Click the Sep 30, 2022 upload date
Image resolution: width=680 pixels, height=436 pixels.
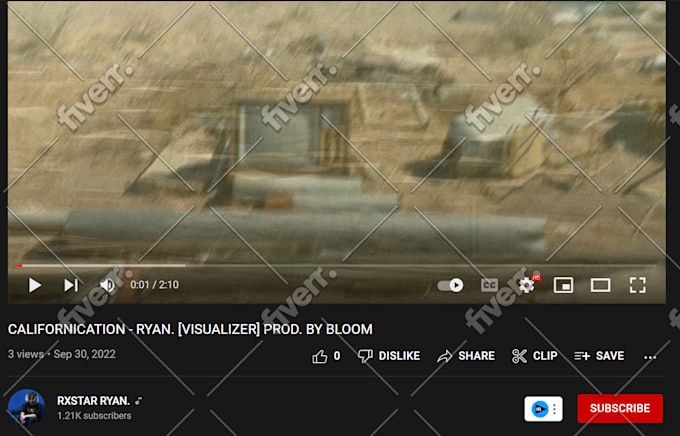coord(85,354)
